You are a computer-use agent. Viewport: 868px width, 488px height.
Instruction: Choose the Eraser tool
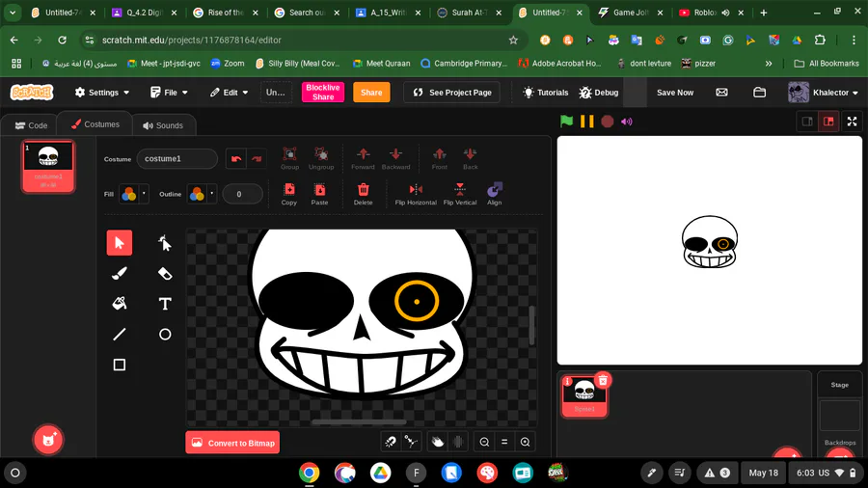(x=164, y=273)
